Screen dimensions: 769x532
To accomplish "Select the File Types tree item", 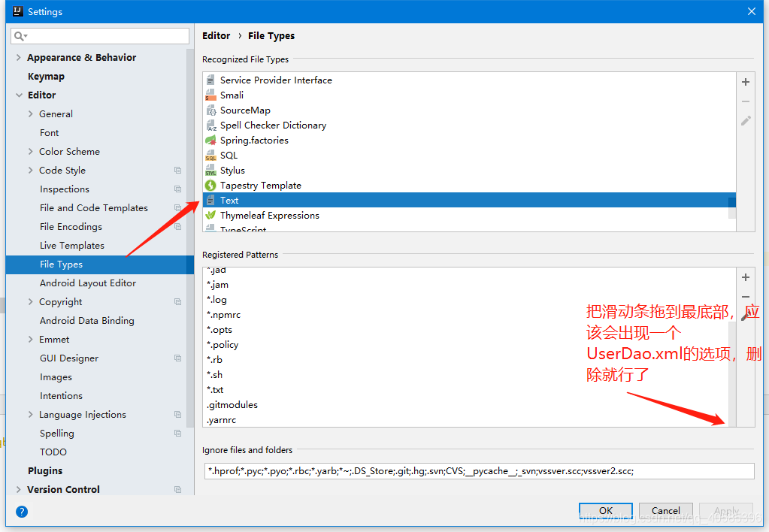I will tap(99, 264).
